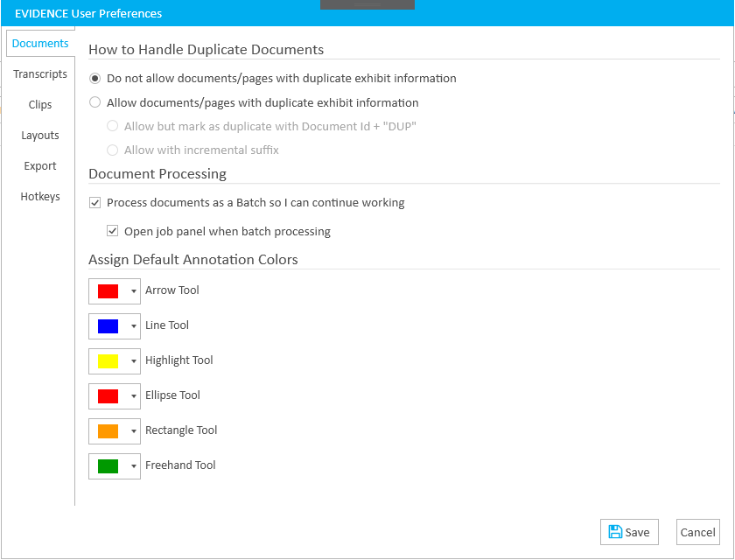
Task: Open the Ellipse Tool color dropdown arrow
Action: [x=134, y=396]
